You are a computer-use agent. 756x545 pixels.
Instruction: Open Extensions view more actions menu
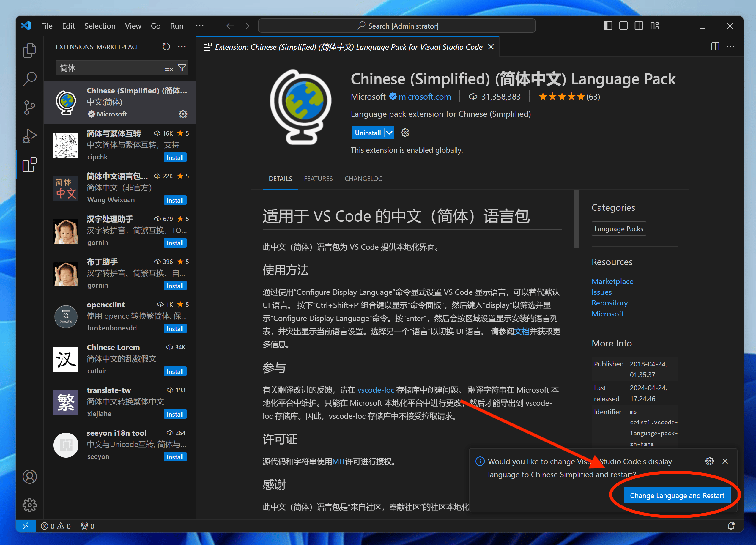click(x=182, y=47)
